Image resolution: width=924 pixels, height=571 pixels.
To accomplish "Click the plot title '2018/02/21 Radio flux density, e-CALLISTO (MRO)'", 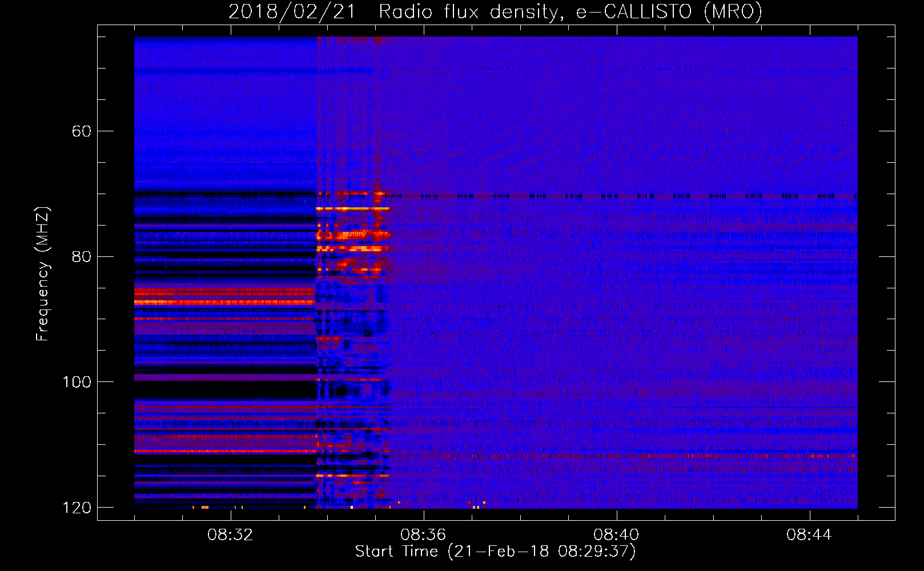I will click(x=495, y=11).
